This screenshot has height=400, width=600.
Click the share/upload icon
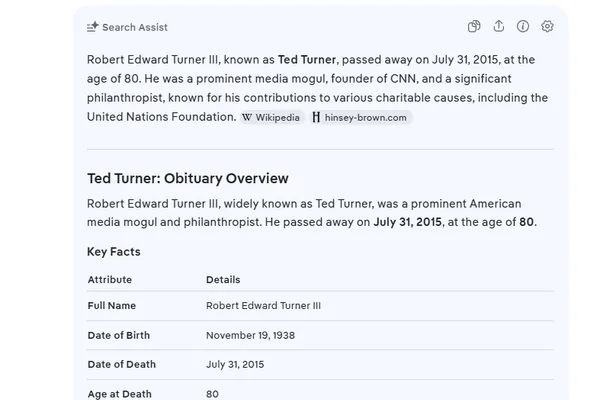(499, 26)
